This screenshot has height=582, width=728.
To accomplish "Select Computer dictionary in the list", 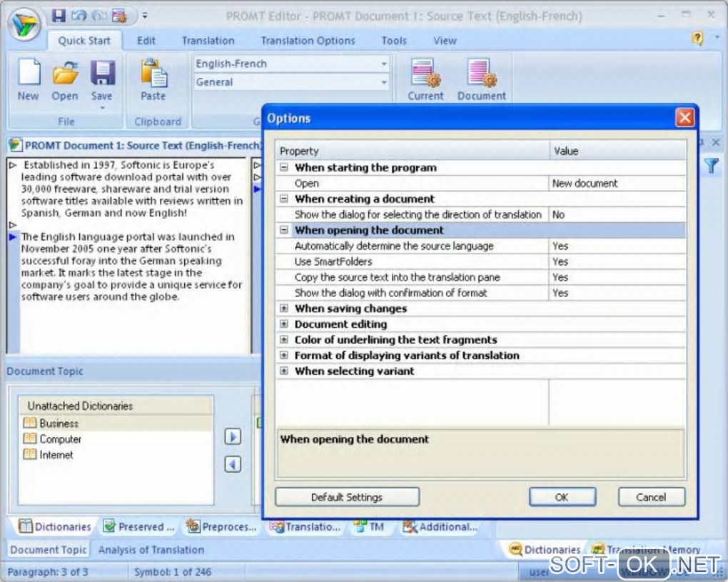I will pyautogui.click(x=116, y=439).
